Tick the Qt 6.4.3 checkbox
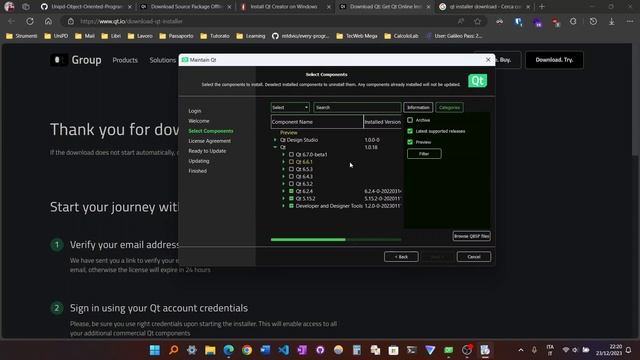The image size is (640, 360). 291,177
